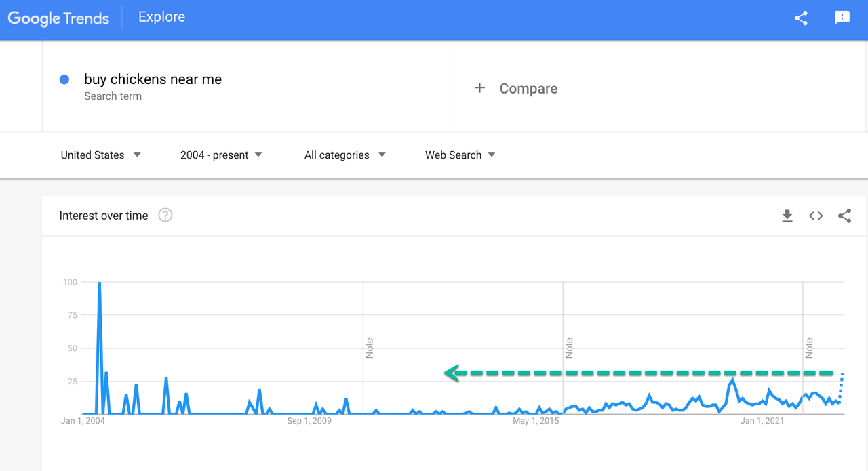Open the Web Search type dropdown
The width and height of the screenshot is (868, 471).
[460, 155]
